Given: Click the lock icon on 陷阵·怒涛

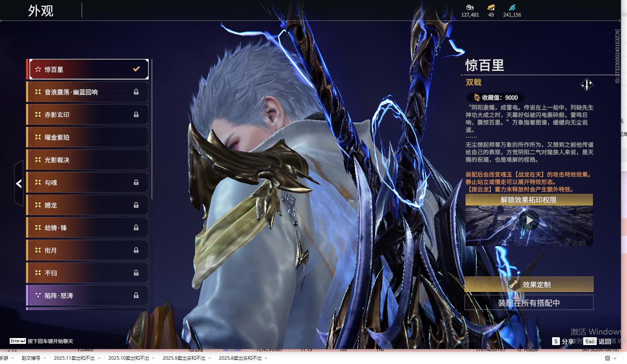Looking at the screenshot, I should pyautogui.click(x=136, y=295).
